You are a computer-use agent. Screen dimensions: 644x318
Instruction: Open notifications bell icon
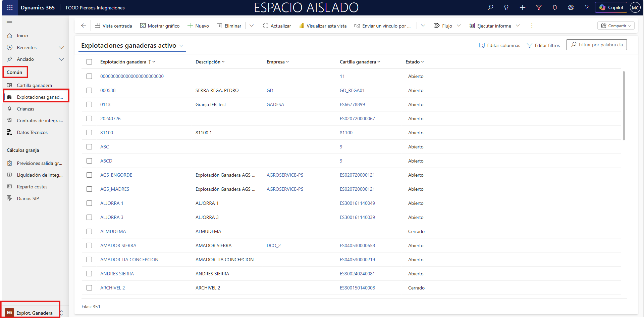coord(554,7)
